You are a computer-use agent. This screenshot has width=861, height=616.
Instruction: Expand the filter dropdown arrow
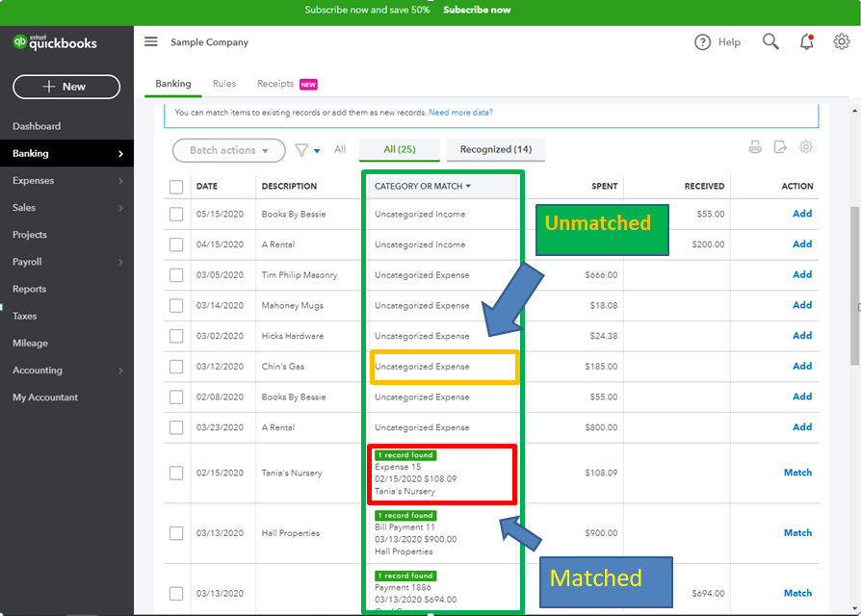[x=317, y=151]
